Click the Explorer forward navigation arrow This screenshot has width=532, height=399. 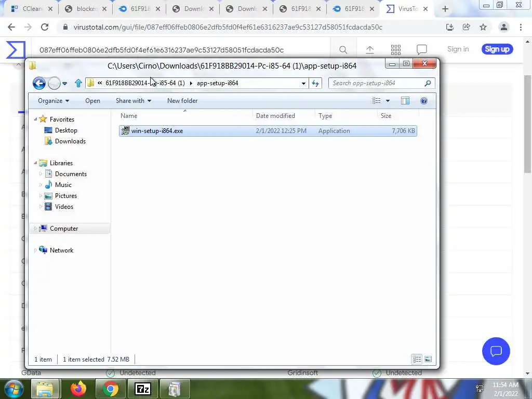(54, 83)
